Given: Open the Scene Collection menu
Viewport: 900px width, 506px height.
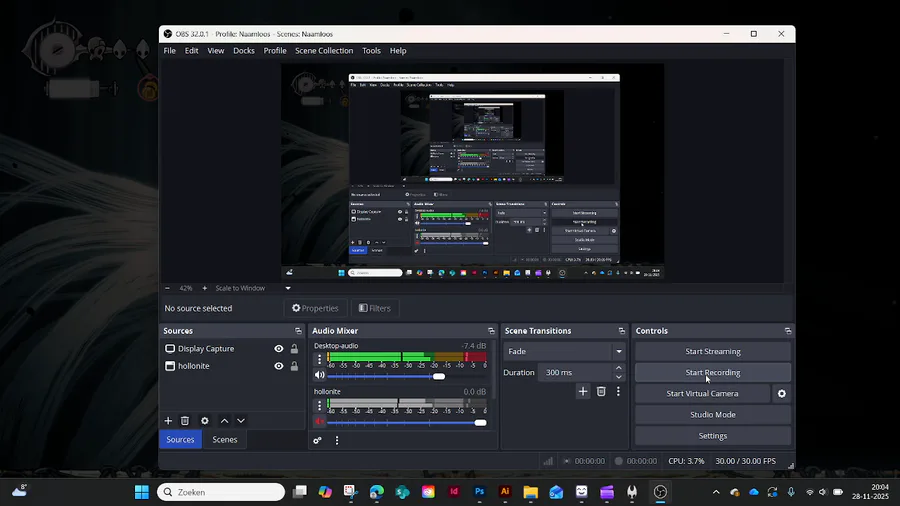Looking at the screenshot, I should tap(324, 50).
